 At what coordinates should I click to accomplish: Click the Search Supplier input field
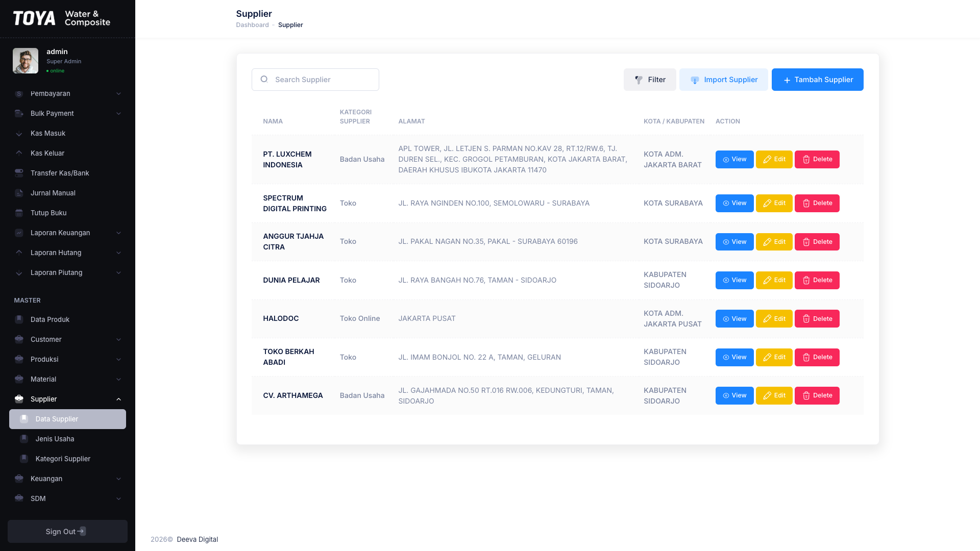pos(315,80)
